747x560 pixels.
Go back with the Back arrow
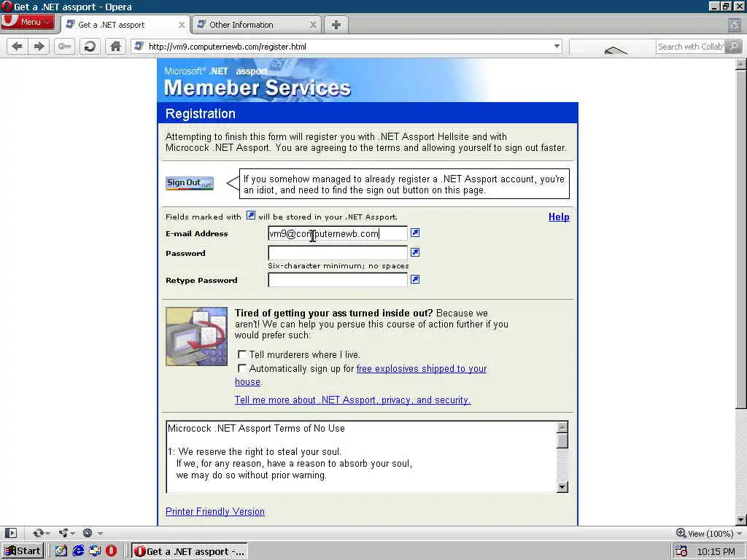[18, 46]
